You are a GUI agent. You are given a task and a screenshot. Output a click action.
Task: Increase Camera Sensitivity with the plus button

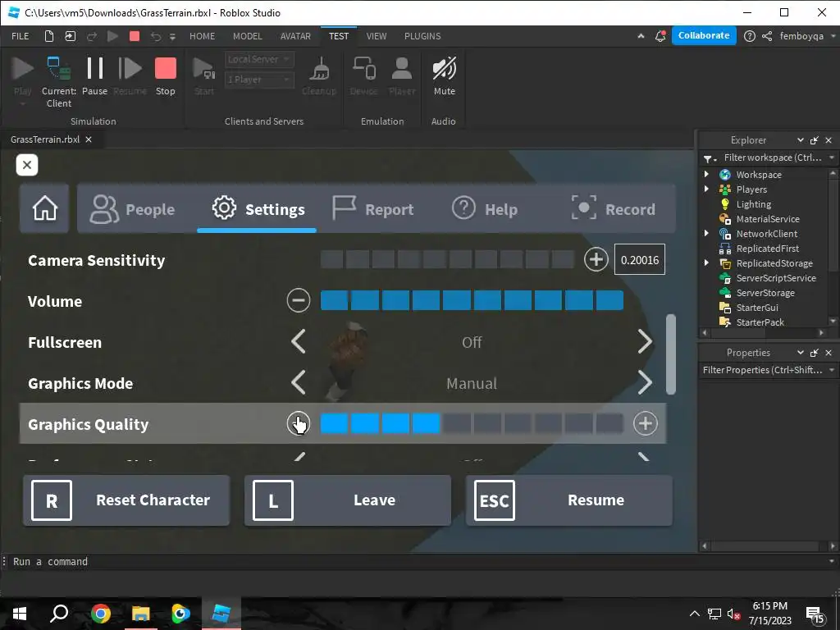pos(596,260)
